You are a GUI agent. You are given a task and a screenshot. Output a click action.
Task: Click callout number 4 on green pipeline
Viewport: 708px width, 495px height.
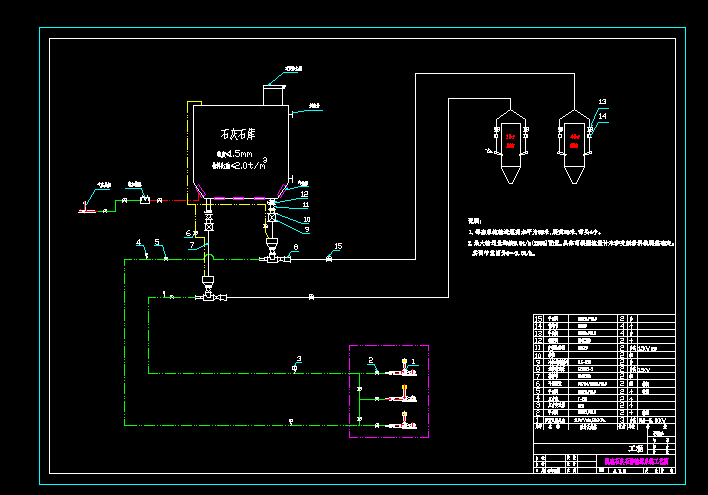point(139,243)
